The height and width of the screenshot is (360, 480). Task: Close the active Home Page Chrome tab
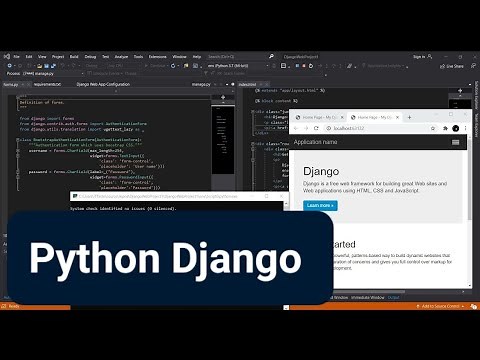(397, 117)
